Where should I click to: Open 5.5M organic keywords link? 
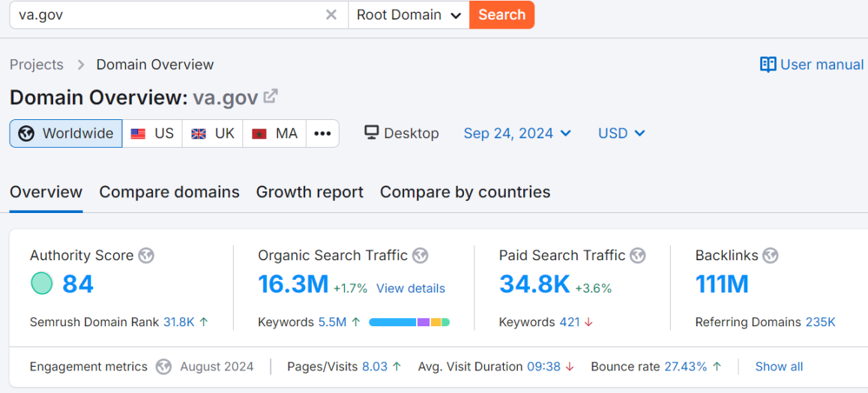pyautogui.click(x=332, y=322)
